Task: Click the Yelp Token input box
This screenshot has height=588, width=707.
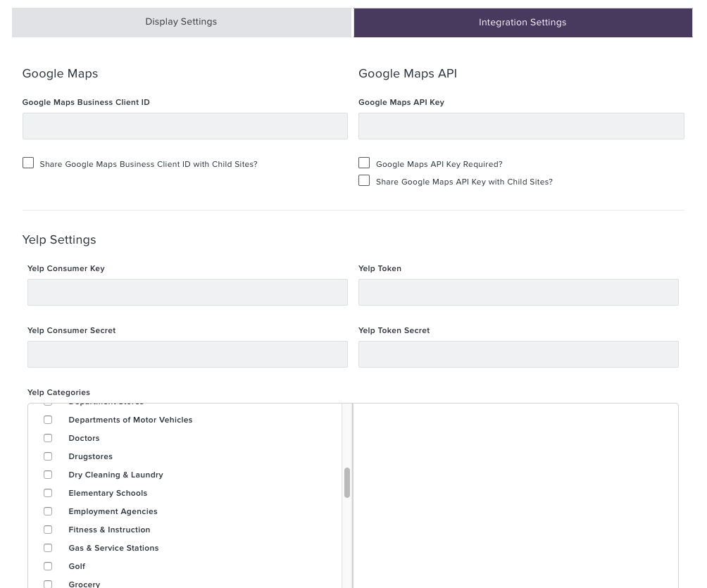Action: [x=518, y=292]
